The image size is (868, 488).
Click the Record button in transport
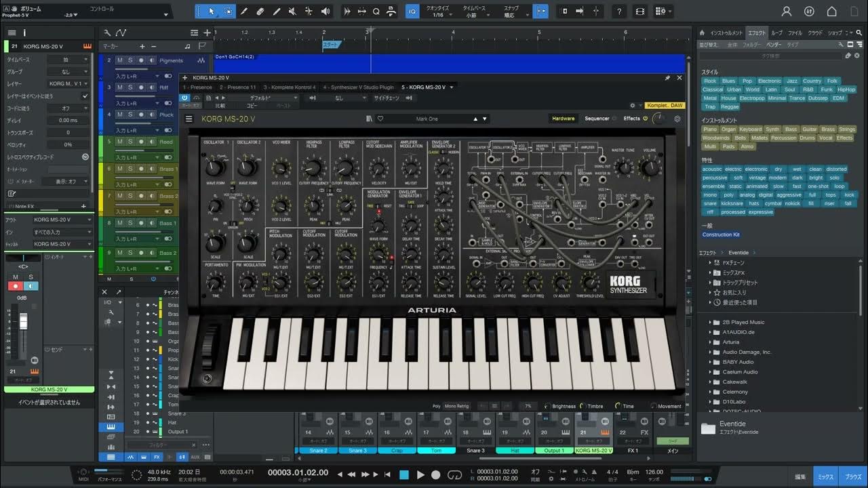click(436, 474)
